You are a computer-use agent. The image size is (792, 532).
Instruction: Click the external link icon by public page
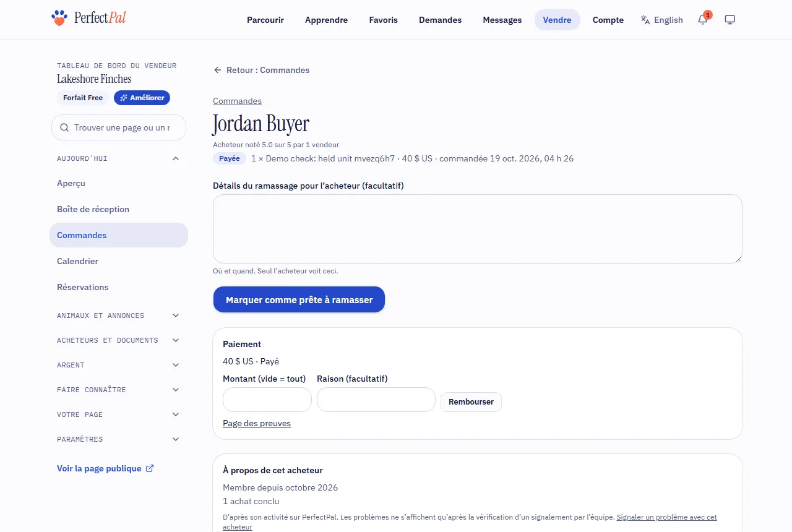click(150, 468)
